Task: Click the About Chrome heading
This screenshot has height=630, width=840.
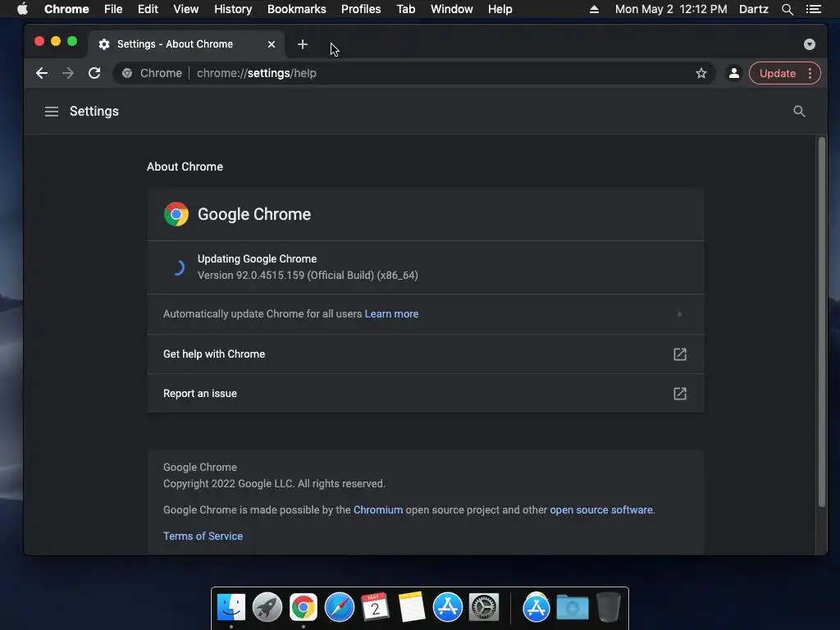Action: point(185,167)
